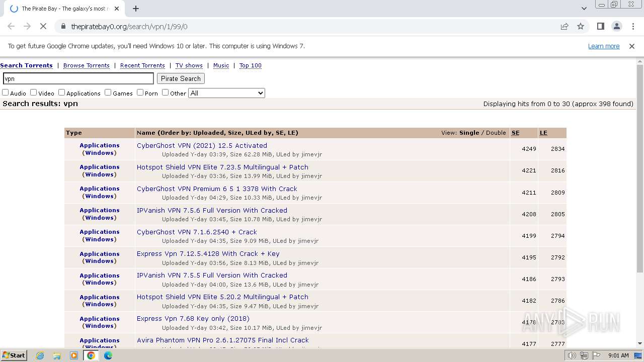This screenshot has height=362, width=644.
Task: Check the Audio filter checkbox
Action: point(6,93)
